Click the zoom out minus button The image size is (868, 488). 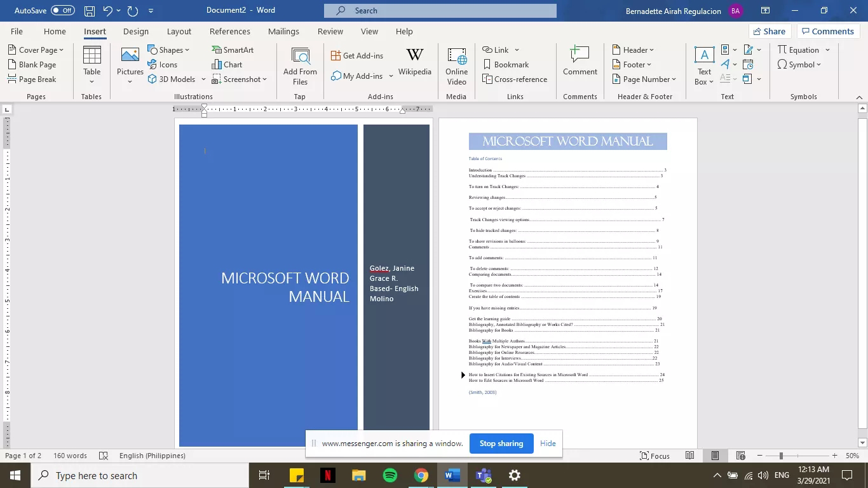click(x=759, y=456)
